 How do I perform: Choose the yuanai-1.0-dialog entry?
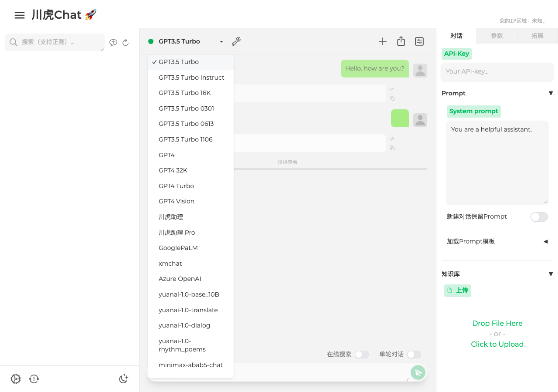[191, 325]
